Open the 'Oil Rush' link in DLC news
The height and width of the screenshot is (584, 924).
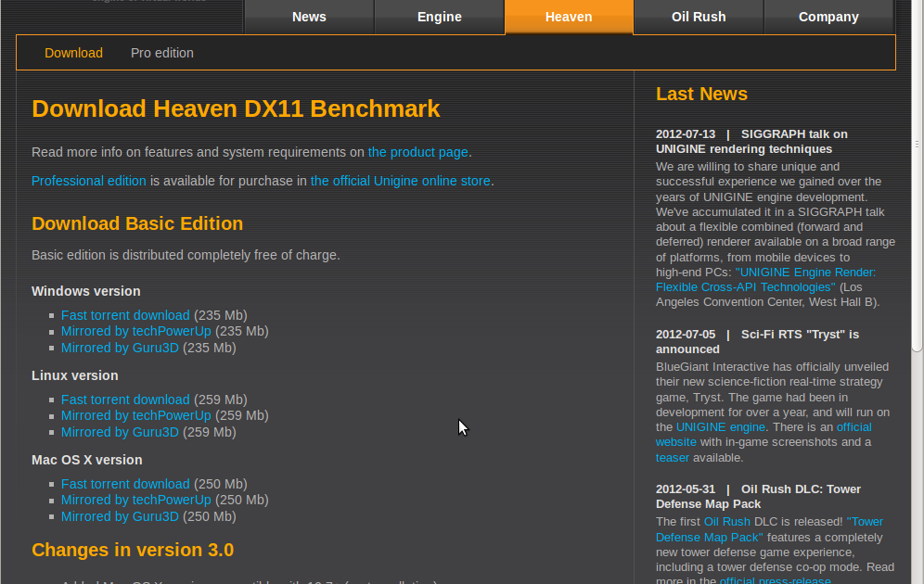pos(726,522)
